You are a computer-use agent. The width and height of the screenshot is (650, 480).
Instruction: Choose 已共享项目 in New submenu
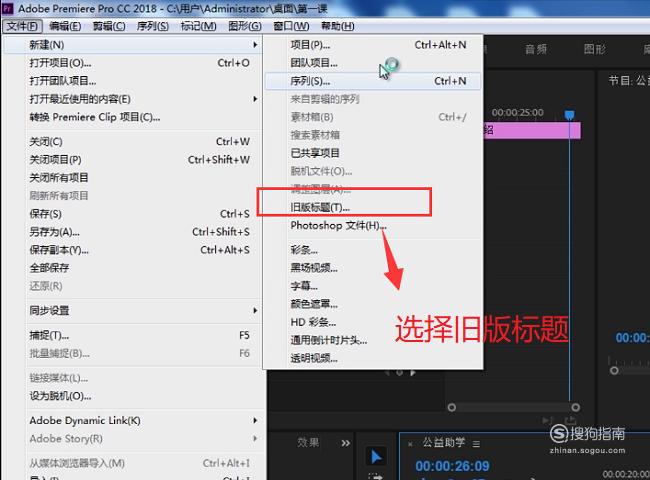(373, 153)
